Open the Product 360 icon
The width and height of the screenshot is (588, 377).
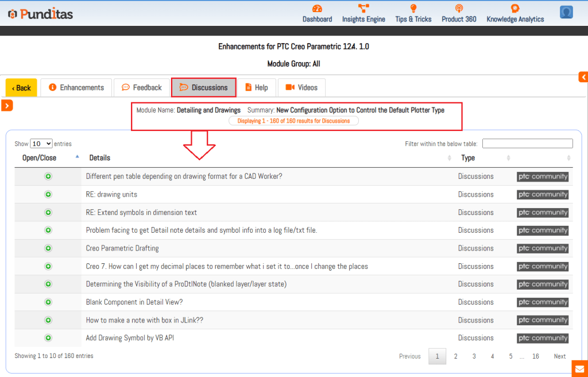[459, 8]
